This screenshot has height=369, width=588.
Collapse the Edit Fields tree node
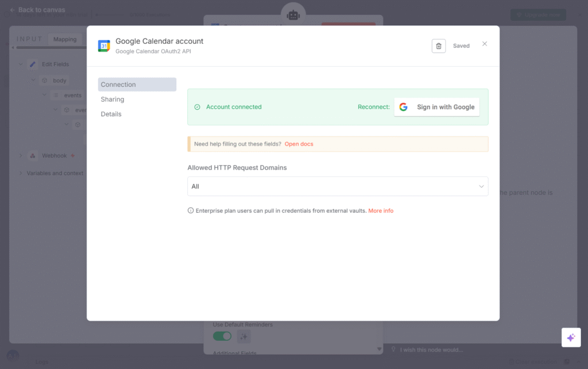pyautogui.click(x=21, y=64)
